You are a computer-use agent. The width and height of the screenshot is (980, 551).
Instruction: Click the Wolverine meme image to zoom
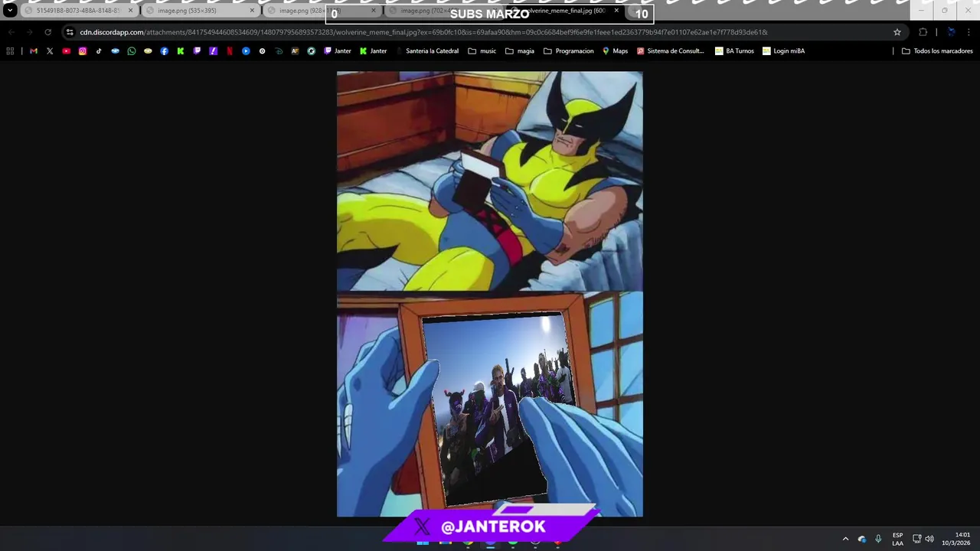[490, 294]
